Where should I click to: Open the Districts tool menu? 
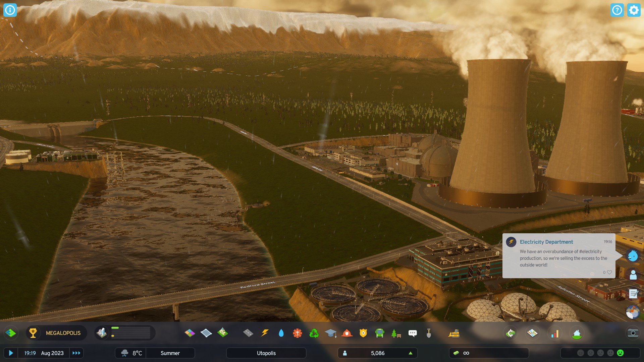coord(206,333)
